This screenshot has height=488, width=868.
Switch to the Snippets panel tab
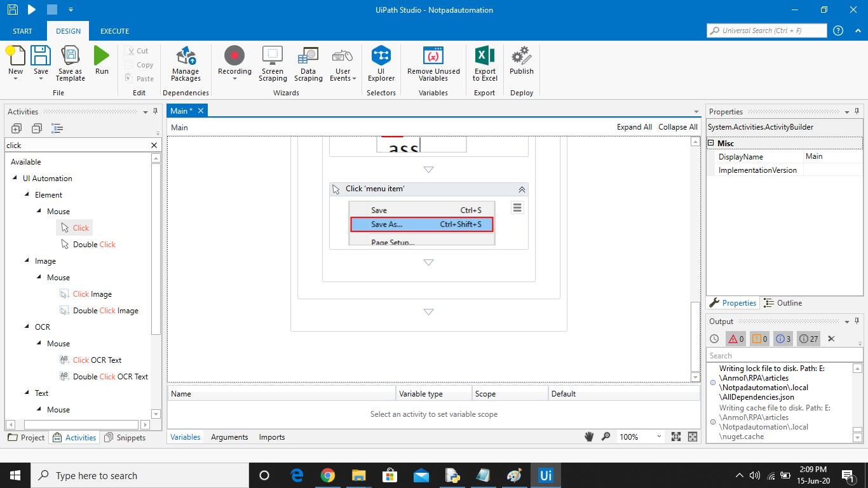click(125, 438)
